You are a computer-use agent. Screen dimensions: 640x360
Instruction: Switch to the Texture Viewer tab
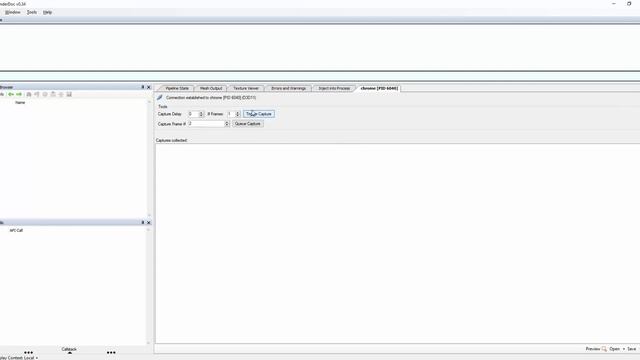click(x=246, y=88)
